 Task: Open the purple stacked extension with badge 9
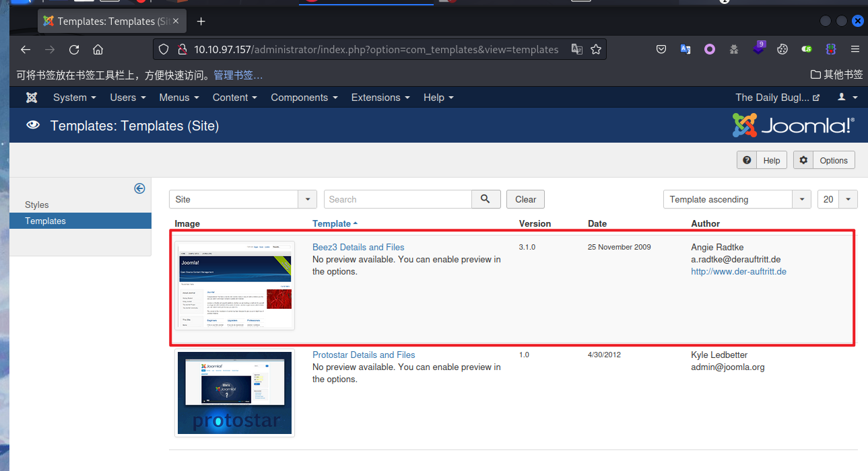point(759,48)
